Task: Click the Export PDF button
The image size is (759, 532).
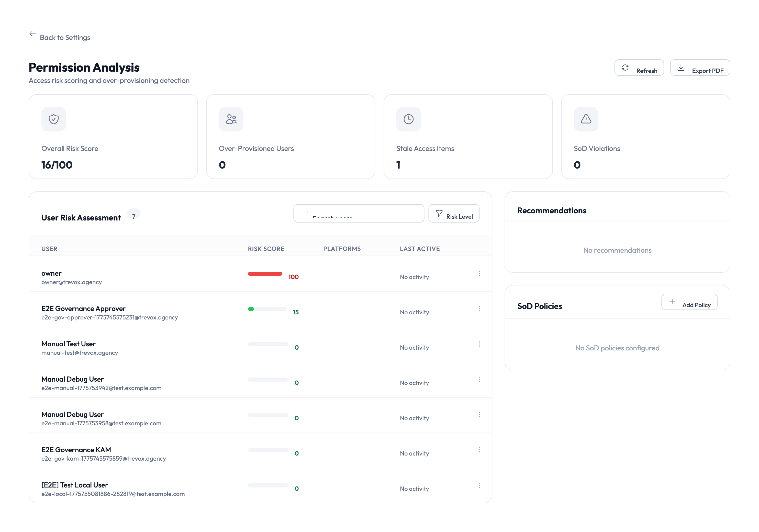Action: pos(700,68)
